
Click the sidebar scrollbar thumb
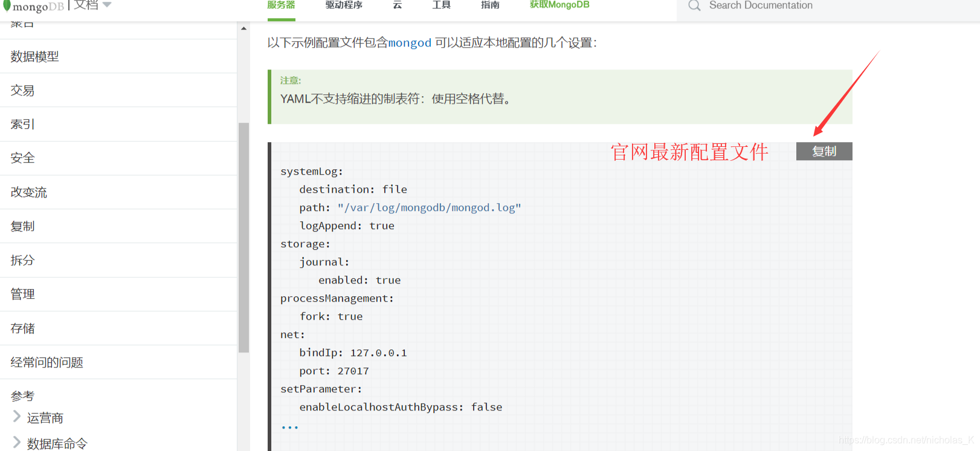point(243,238)
